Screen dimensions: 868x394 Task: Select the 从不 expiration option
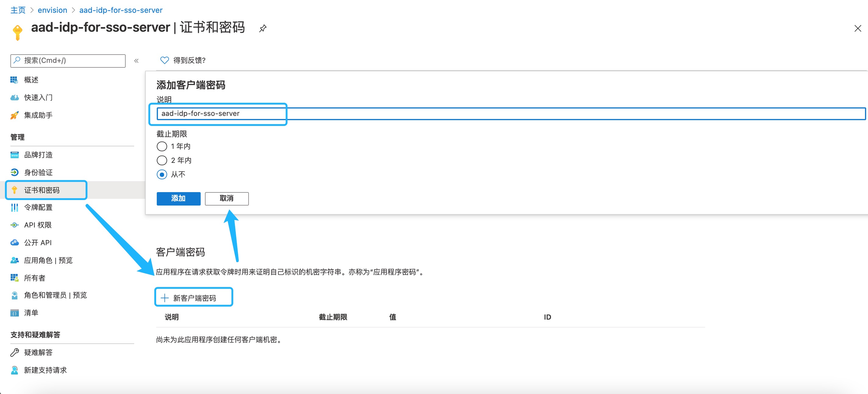click(162, 175)
